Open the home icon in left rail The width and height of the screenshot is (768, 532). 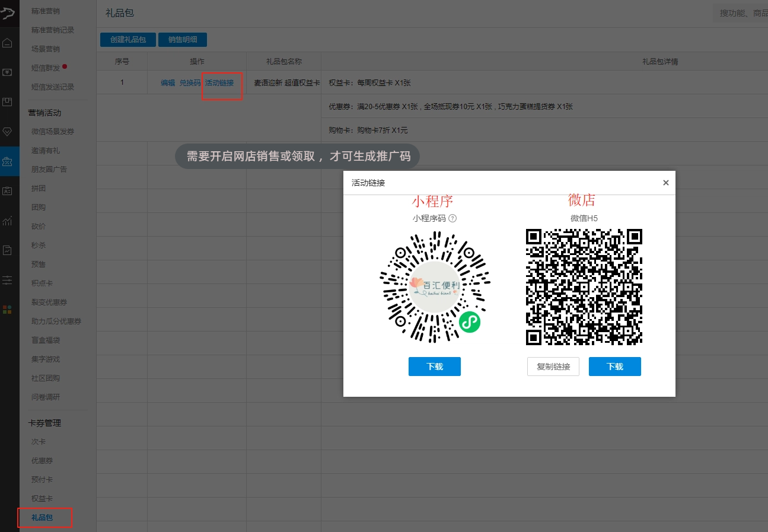7,43
